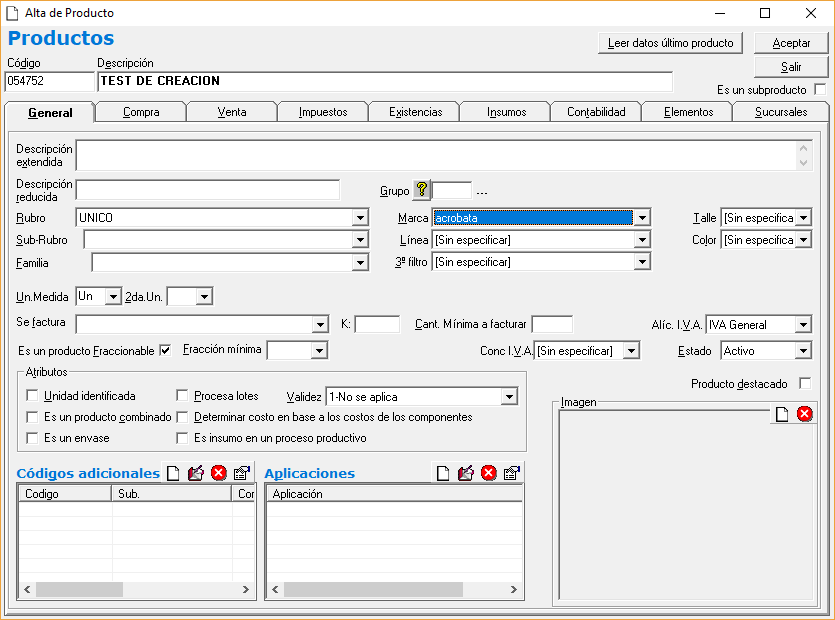Delete selected entry in Códigos adicionales
The width and height of the screenshot is (835, 620).
click(218, 473)
